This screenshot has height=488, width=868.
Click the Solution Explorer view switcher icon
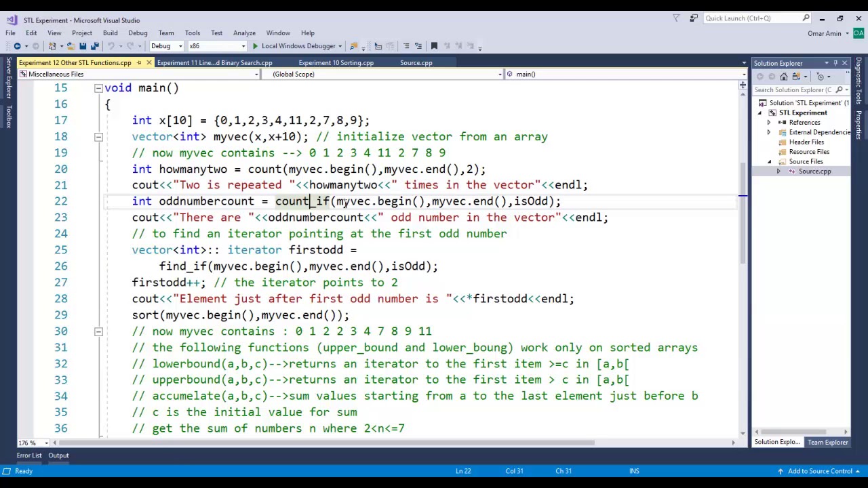point(797,77)
